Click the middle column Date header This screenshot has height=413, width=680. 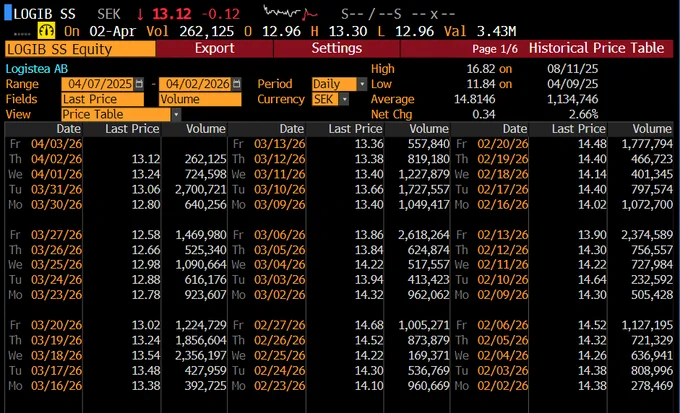291,129
